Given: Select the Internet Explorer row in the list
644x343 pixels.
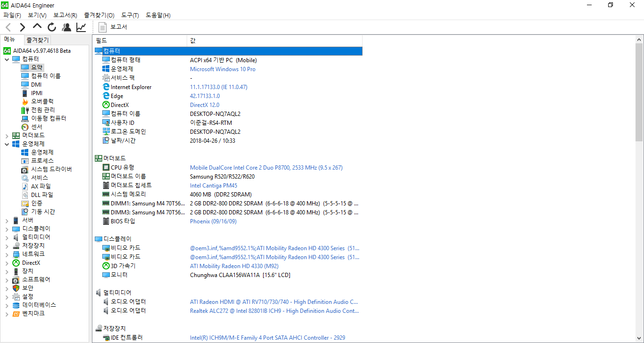Looking at the screenshot, I should tap(228, 87).
